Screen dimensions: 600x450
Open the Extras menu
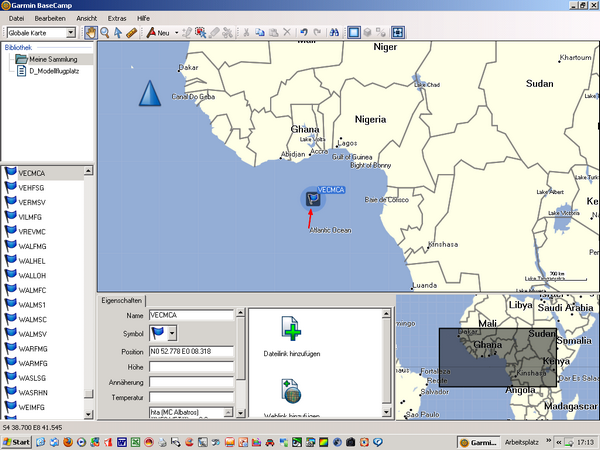[x=117, y=18]
